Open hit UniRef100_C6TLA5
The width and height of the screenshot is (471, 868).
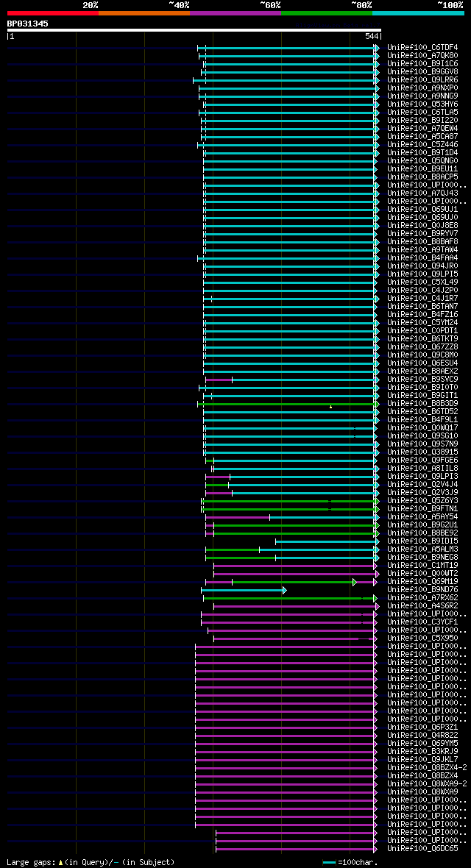(422, 113)
